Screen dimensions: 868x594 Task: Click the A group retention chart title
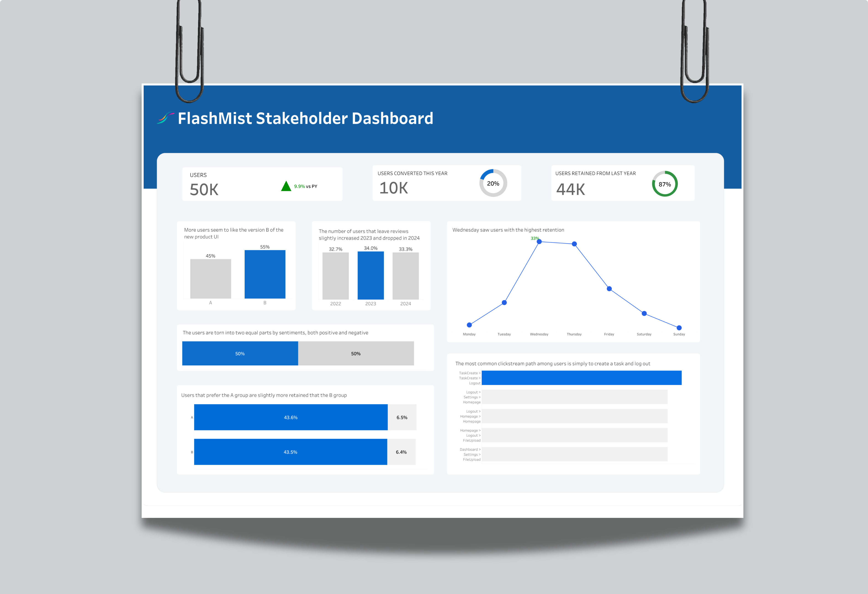(x=264, y=395)
